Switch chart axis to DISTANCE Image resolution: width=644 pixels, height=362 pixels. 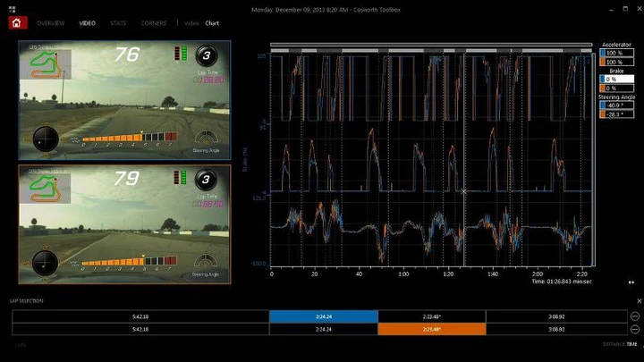614,344
